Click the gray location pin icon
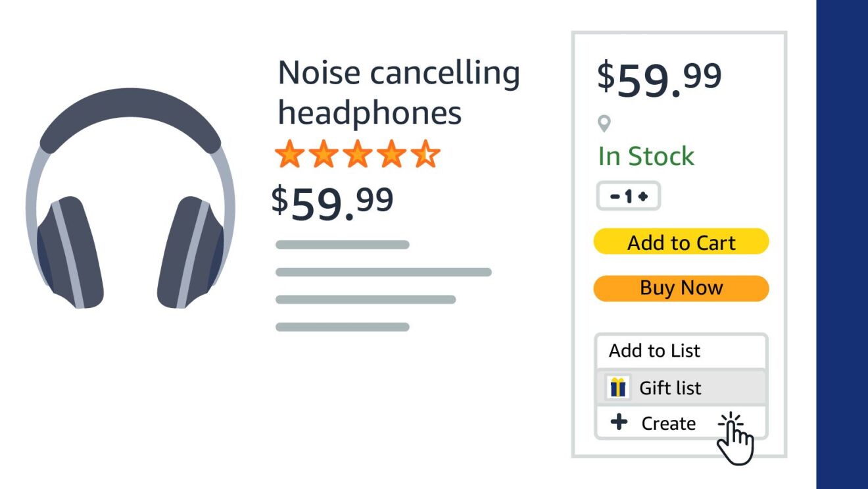The image size is (868, 489). pos(604,123)
